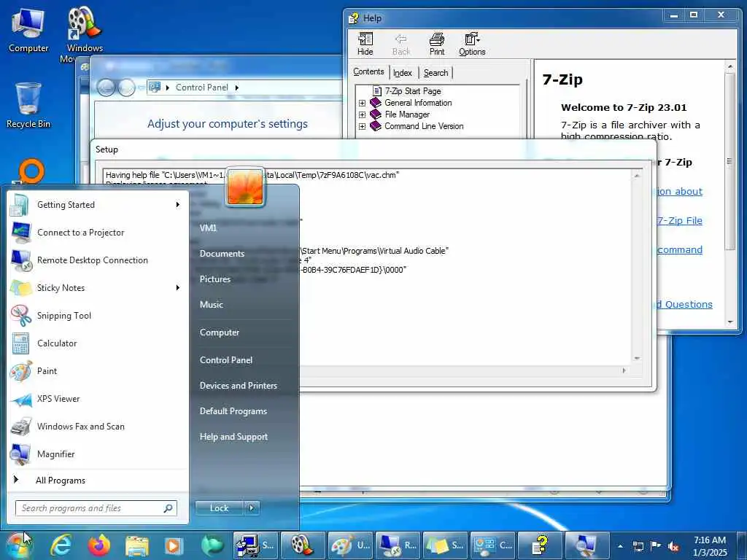Screen dimensions: 747x560
Task: Follow the command link in Help page
Action: [680, 250]
